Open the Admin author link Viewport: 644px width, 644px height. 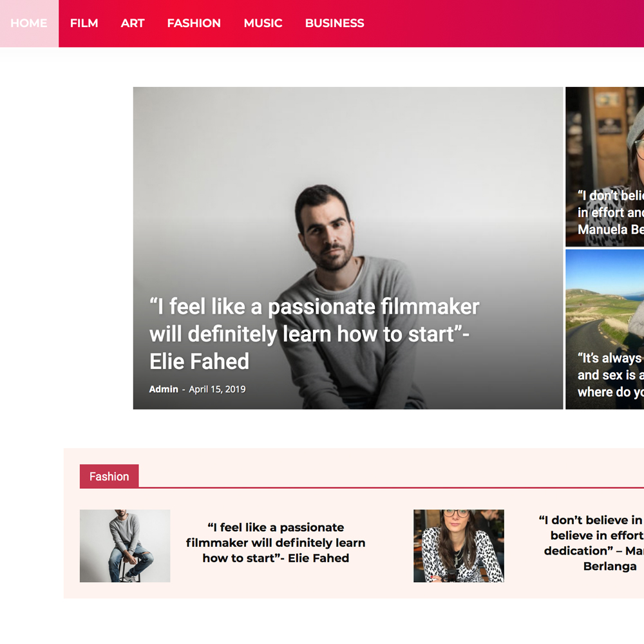click(x=164, y=389)
